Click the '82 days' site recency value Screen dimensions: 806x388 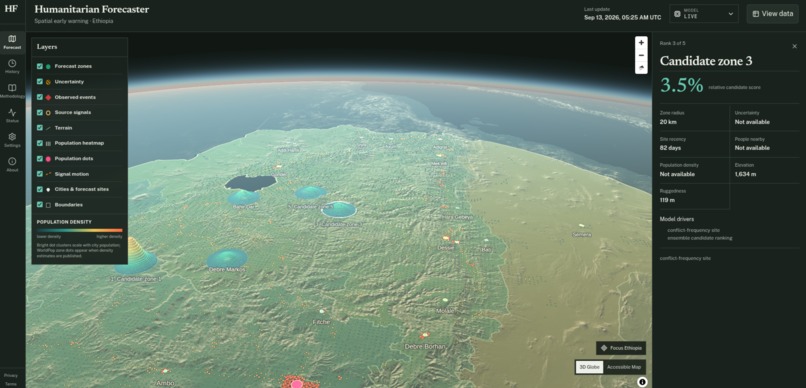[670, 148]
